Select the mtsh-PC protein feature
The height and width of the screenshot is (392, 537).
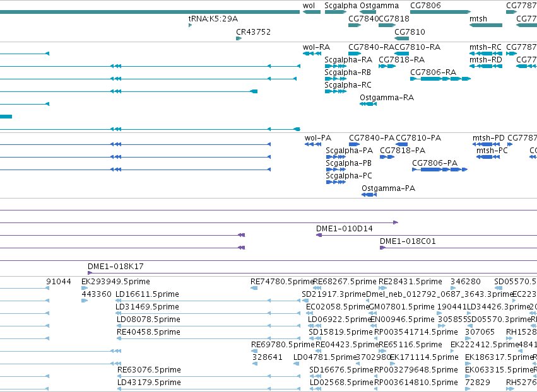pyautogui.click(x=488, y=157)
